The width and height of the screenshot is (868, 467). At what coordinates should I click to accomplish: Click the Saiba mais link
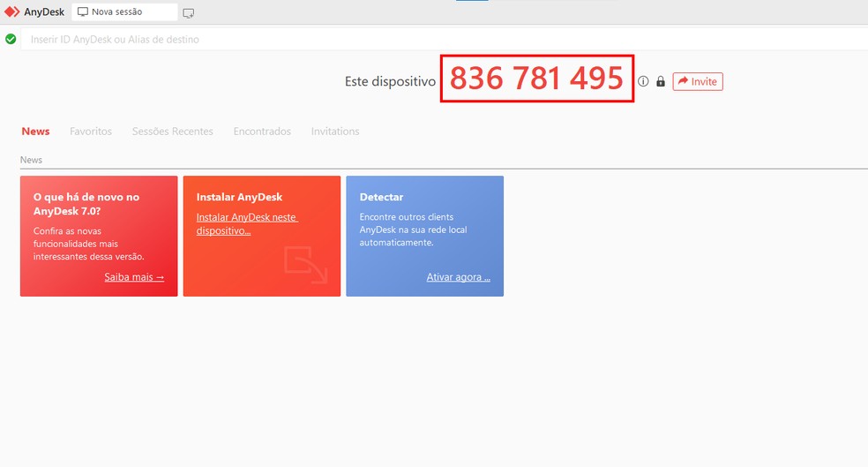pyautogui.click(x=134, y=277)
